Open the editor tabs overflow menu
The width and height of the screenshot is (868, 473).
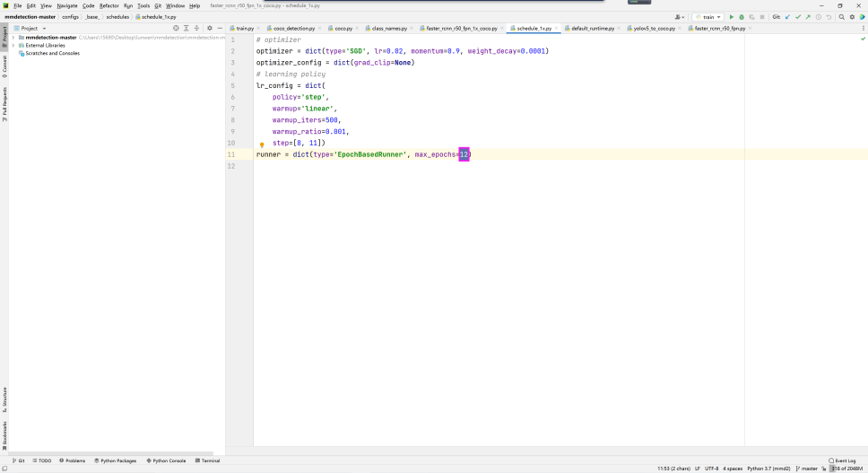coord(863,28)
